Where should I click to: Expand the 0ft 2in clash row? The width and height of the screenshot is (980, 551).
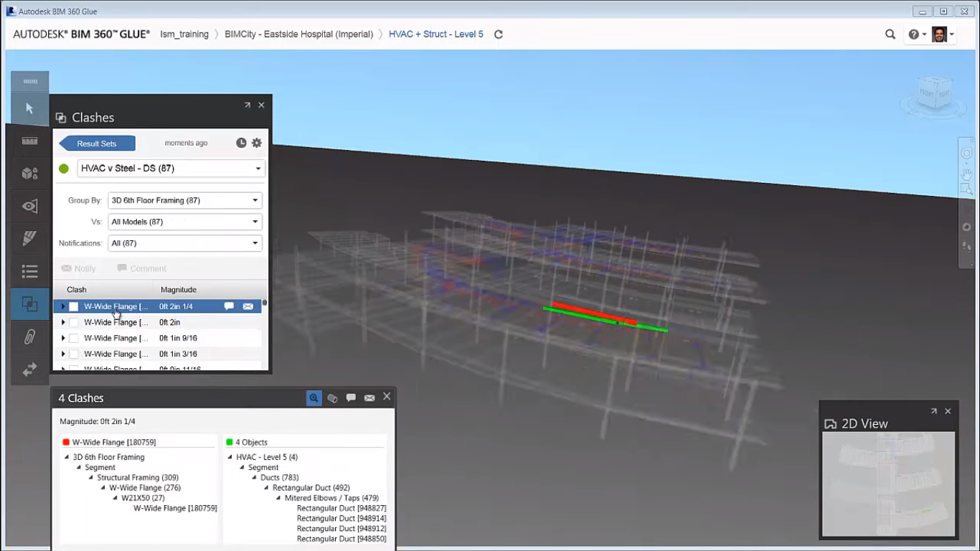point(63,323)
